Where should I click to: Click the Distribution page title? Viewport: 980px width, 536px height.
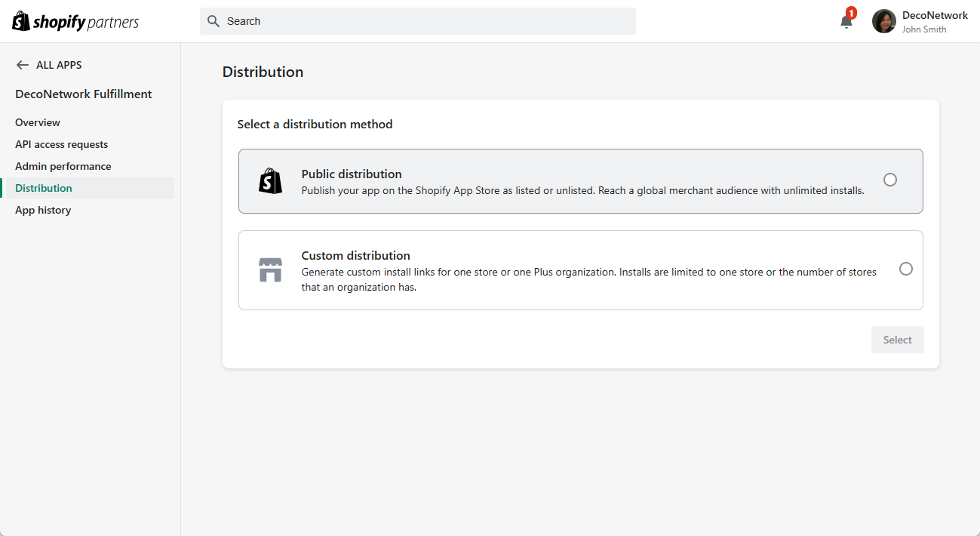point(263,72)
